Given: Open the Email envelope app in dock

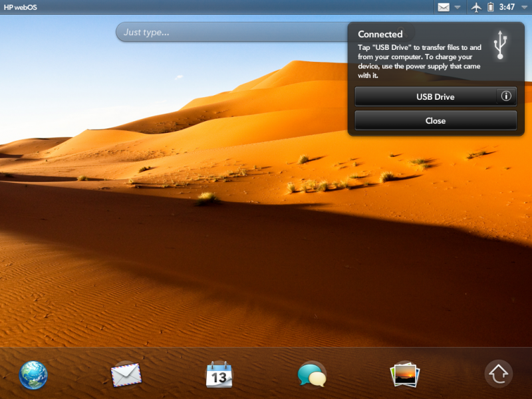Looking at the screenshot, I should pos(126,375).
